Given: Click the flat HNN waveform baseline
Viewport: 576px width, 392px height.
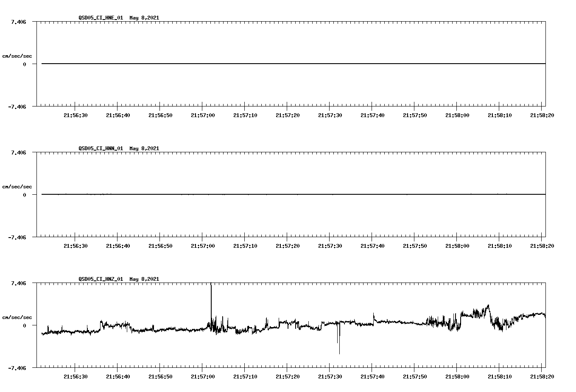Looking at the screenshot, I should pos(254,195).
